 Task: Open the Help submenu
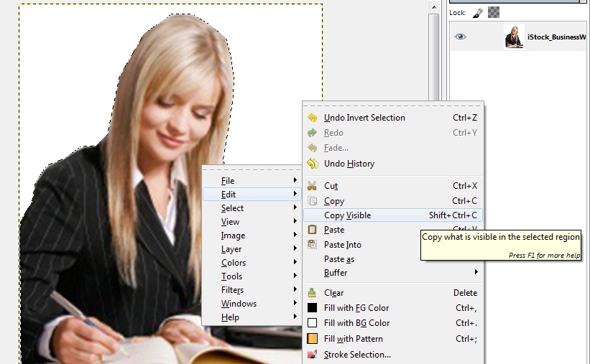252,317
